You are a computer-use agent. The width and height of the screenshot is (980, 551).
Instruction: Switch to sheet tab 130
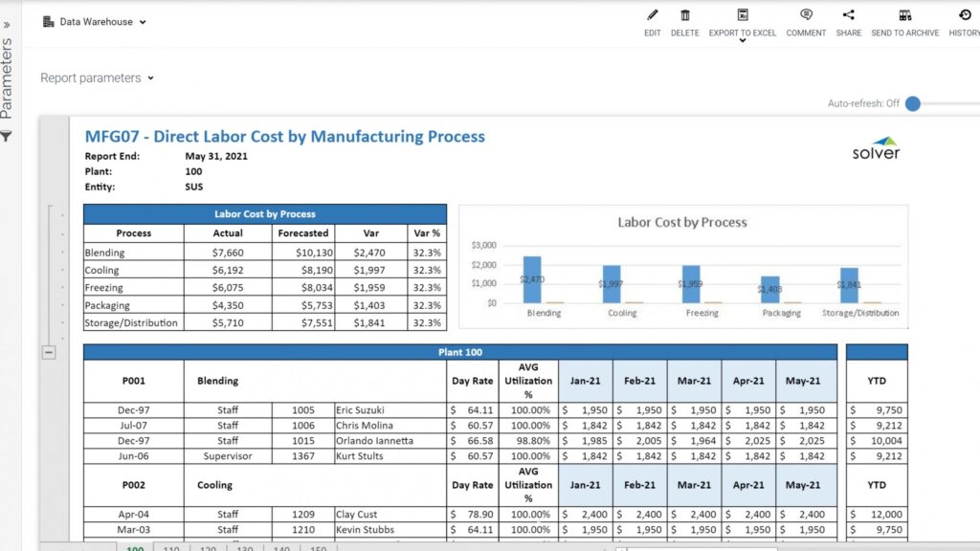(x=245, y=548)
